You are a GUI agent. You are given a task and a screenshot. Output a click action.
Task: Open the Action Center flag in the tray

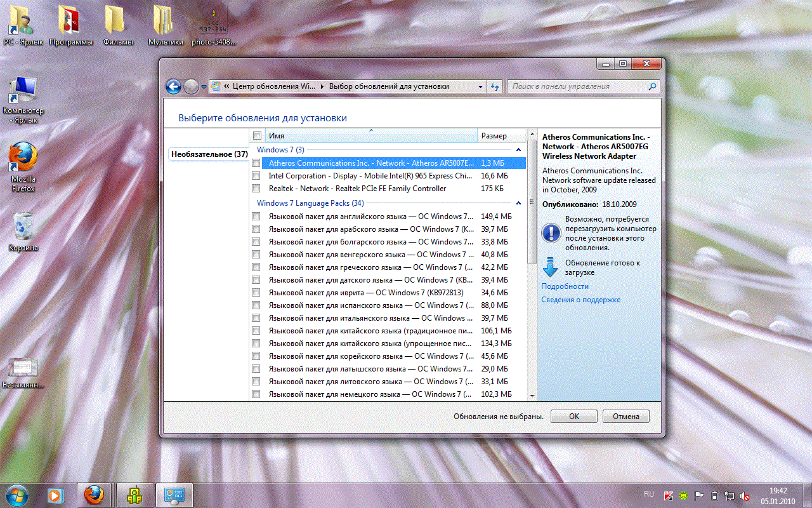coord(699,495)
